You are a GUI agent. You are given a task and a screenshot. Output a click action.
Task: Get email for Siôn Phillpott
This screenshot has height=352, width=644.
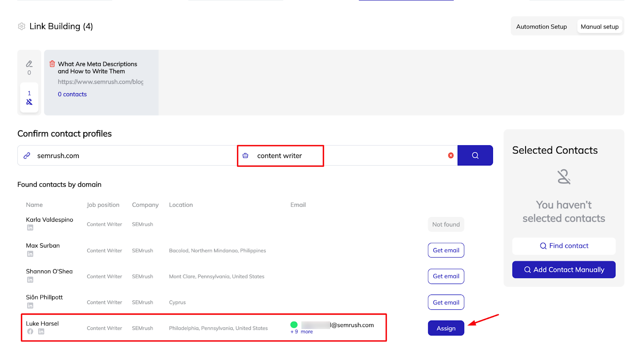(x=446, y=303)
